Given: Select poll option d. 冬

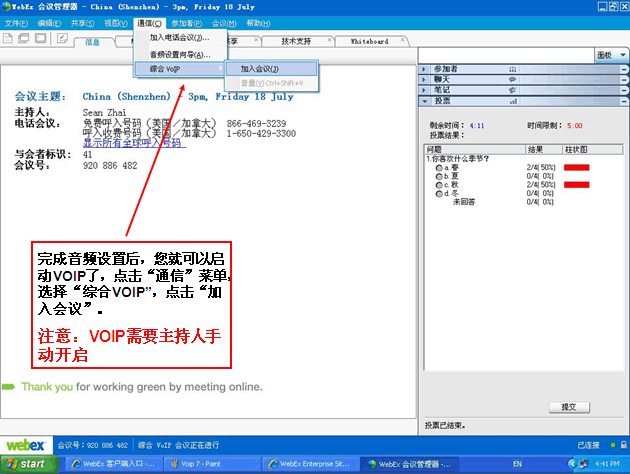Looking at the screenshot, I should click(439, 194).
